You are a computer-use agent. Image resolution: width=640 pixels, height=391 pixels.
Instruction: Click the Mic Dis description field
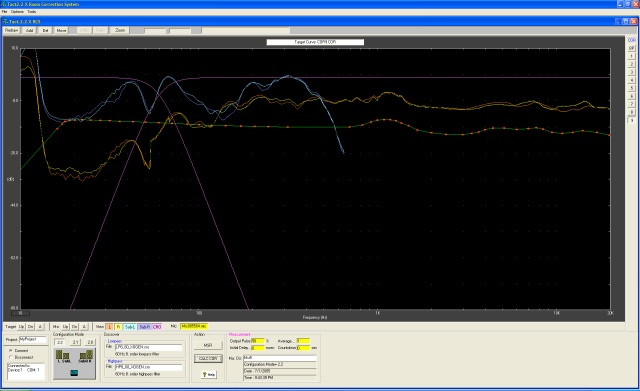pos(280,358)
